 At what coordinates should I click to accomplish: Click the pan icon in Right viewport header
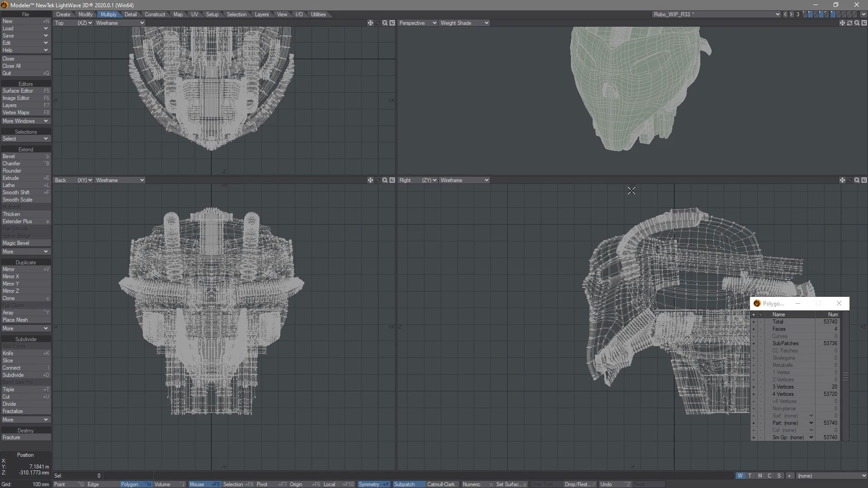pos(842,180)
